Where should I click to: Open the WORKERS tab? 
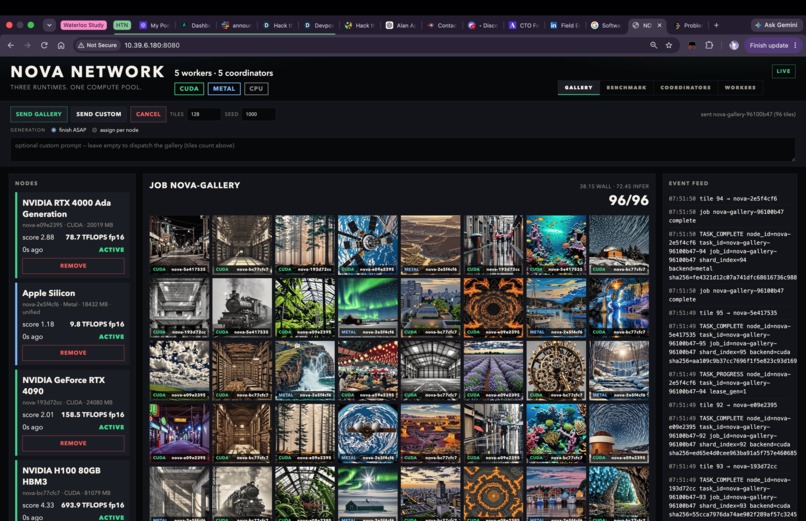740,87
